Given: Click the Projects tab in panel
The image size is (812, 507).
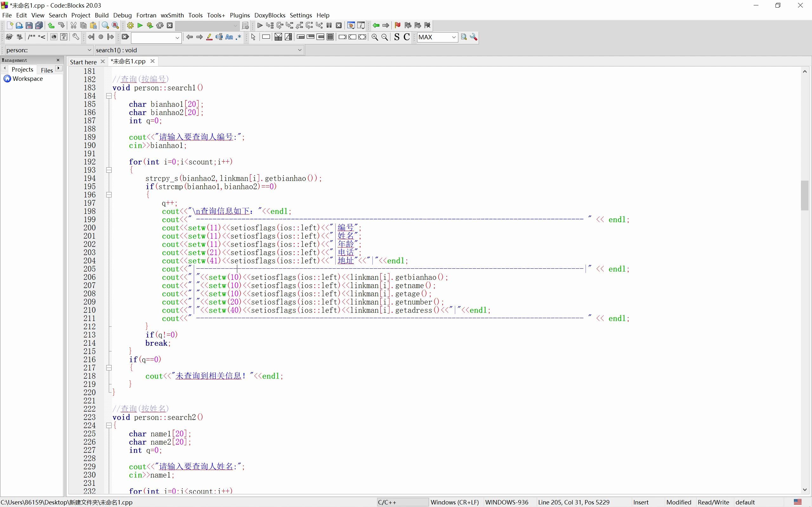Looking at the screenshot, I should coord(22,69).
